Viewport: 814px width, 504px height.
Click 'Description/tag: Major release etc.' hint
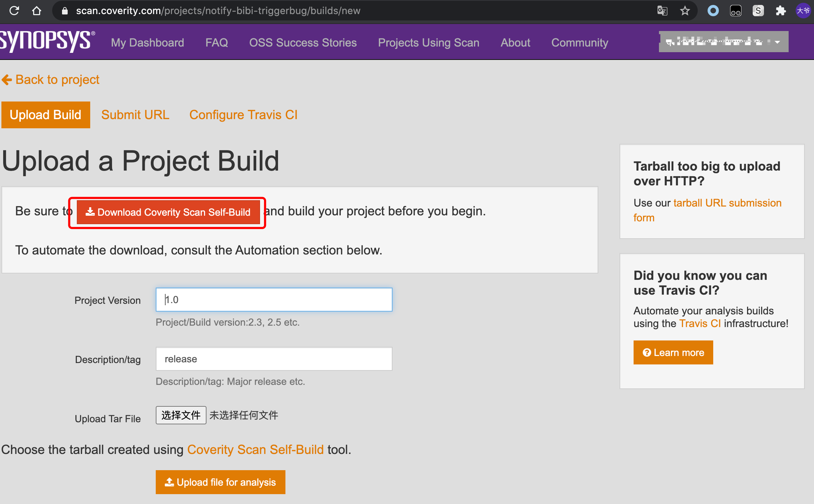pyautogui.click(x=230, y=381)
